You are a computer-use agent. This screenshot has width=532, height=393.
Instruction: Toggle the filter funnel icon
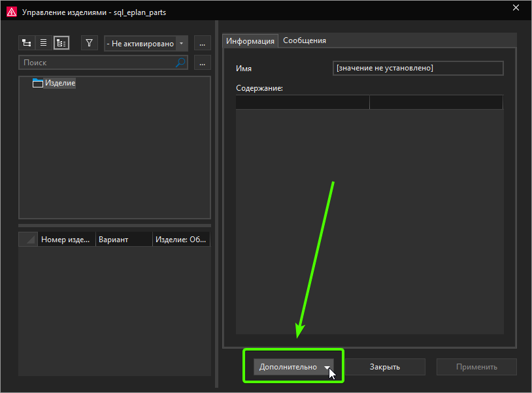click(90, 43)
